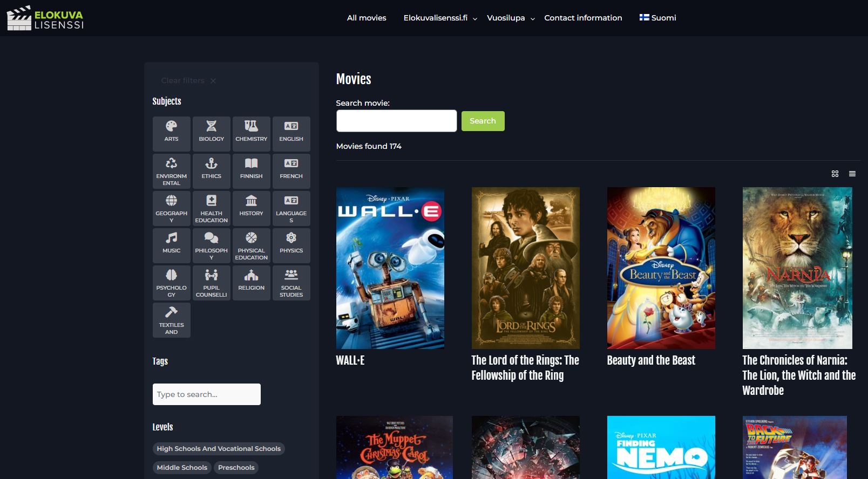Toggle the Middle Schools level filter
The image size is (868, 479).
pos(182,468)
